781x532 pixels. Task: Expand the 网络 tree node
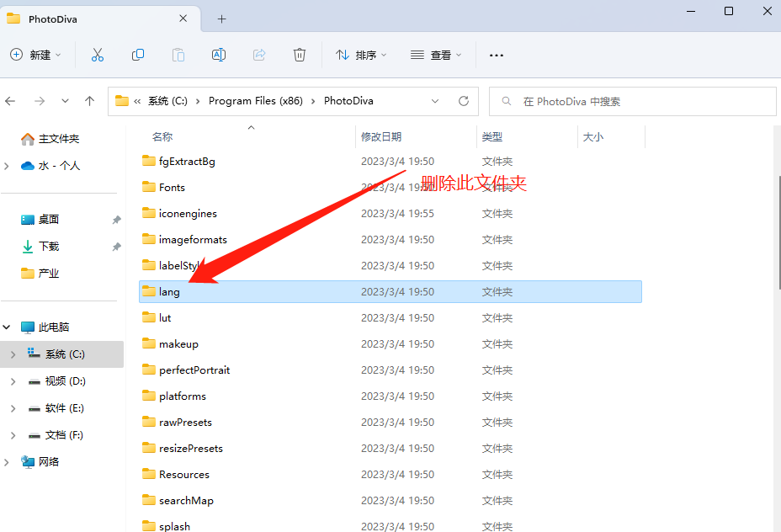pyautogui.click(x=7, y=462)
